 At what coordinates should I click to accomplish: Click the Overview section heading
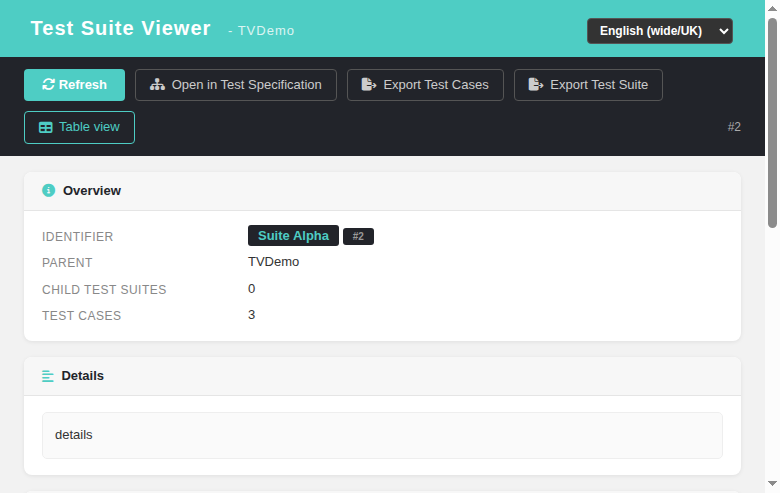click(92, 191)
